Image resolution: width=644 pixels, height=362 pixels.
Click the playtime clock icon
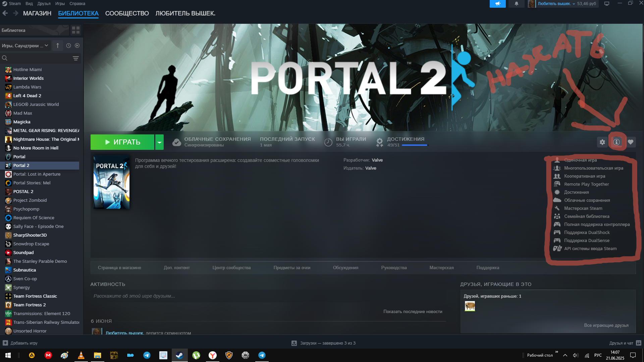click(328, 142)
